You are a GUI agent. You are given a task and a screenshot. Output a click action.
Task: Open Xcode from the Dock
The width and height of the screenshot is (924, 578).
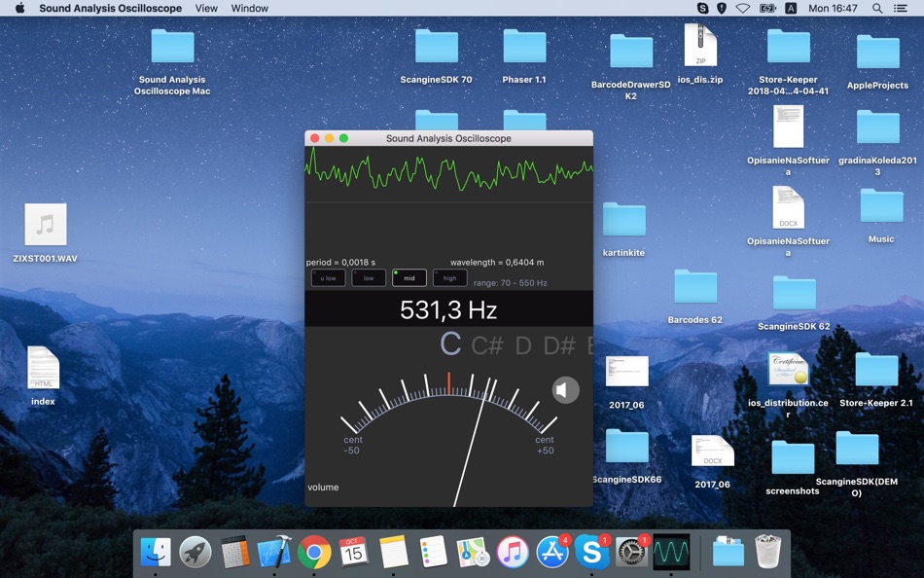tap(274, 552)
